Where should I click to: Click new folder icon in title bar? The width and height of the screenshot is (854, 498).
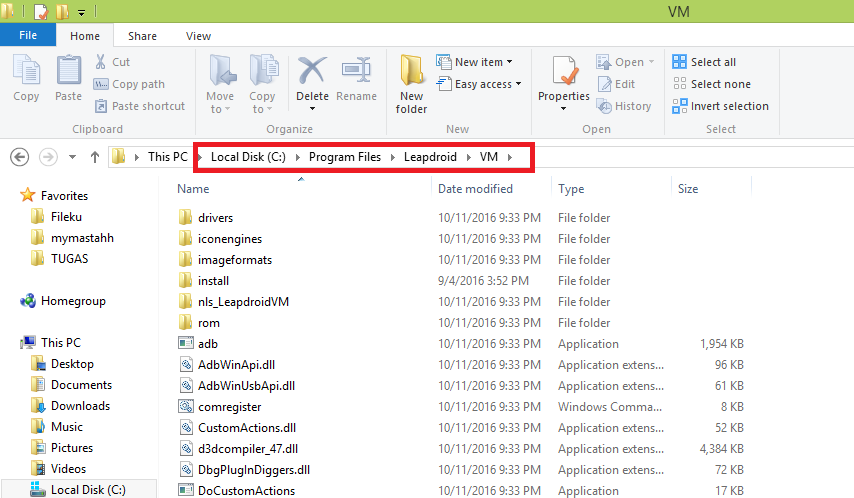[63, 11]
